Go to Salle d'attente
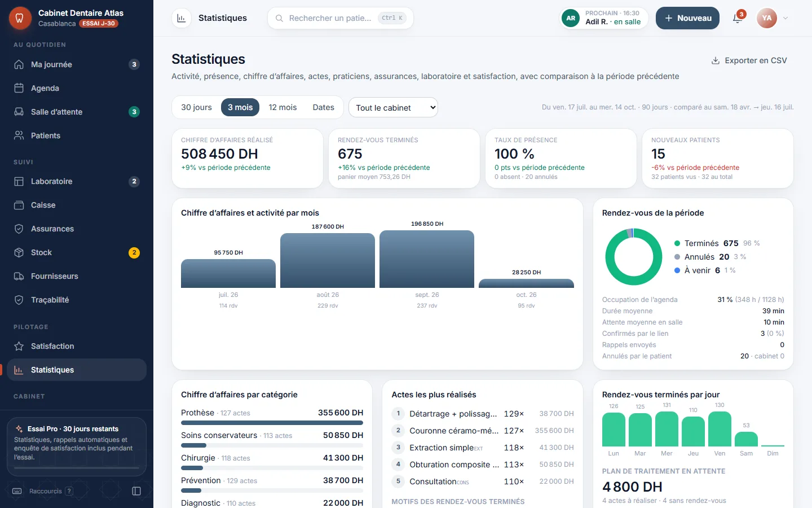The image size is (812, 508). (x=77, y=112)
